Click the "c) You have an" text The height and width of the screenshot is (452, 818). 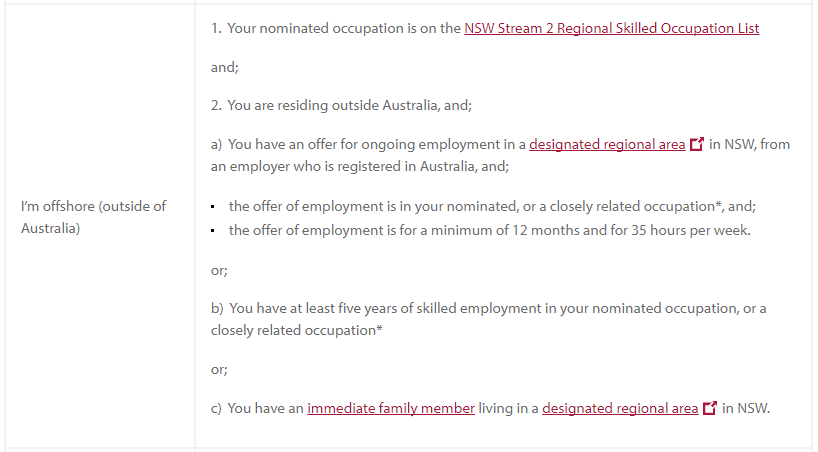tap(257, 408)
